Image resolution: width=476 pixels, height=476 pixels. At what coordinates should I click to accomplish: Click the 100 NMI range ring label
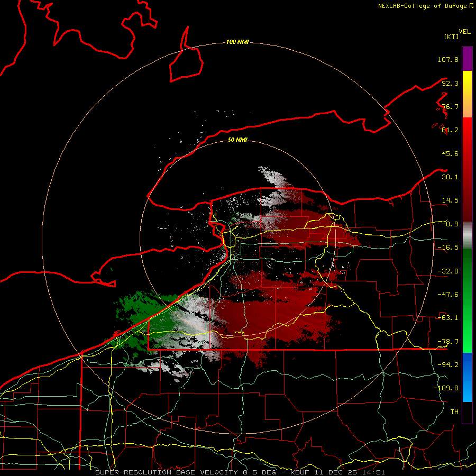[x=237, y=42]
